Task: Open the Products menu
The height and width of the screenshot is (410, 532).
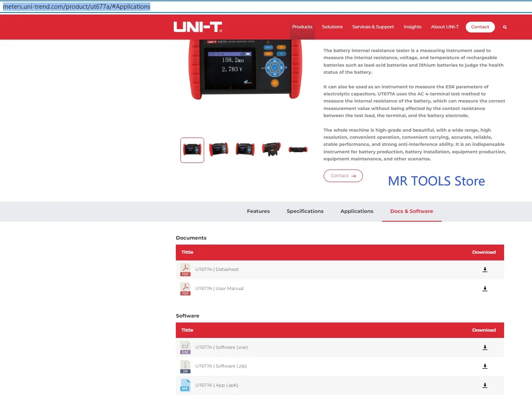Action: point(302,27)
